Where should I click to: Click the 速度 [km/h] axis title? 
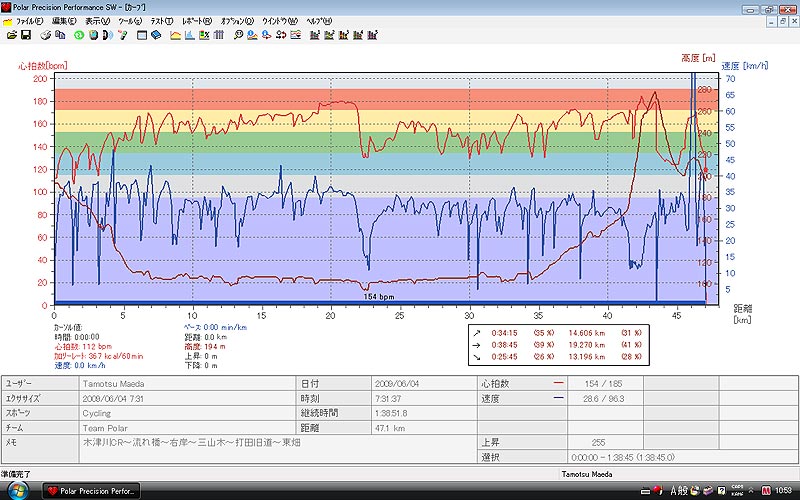coord(744,66)
